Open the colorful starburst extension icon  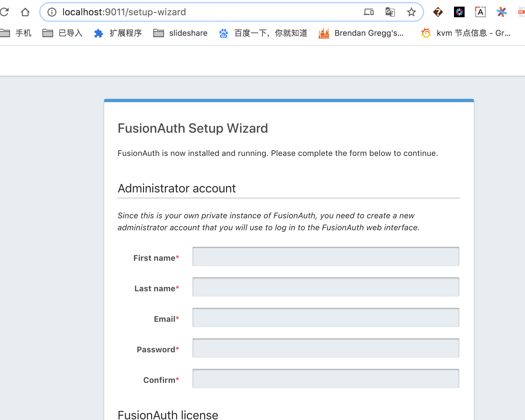pyautogui.click(x=459, y=12)
